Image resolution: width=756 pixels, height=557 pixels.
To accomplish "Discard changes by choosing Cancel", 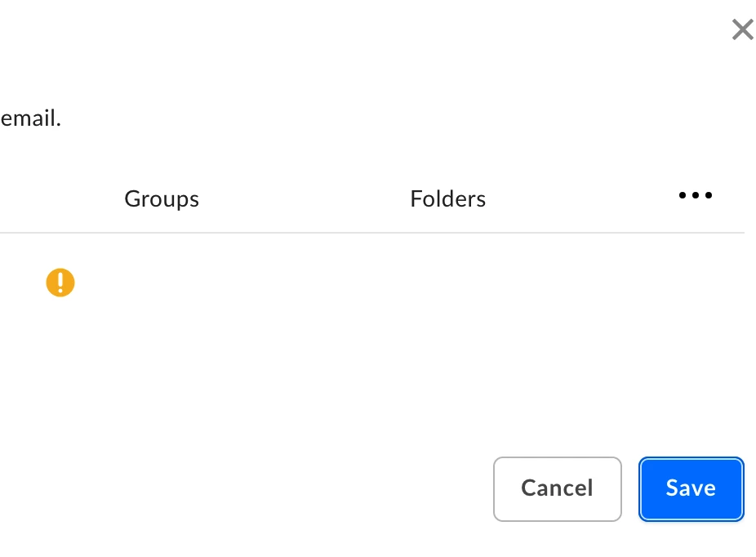I will click(558, 489).
